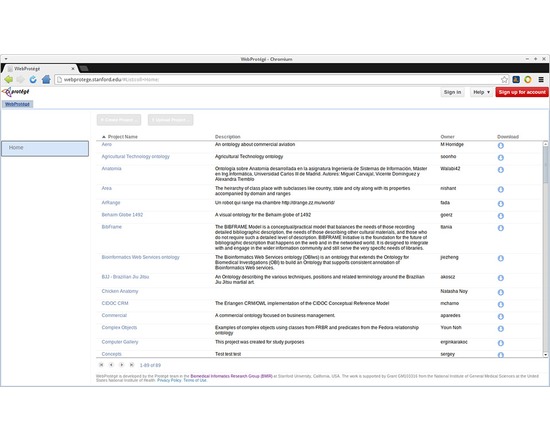Click the browser forward arrow
The height and width of the screenshot is (440, 550).
coord(21,80)
